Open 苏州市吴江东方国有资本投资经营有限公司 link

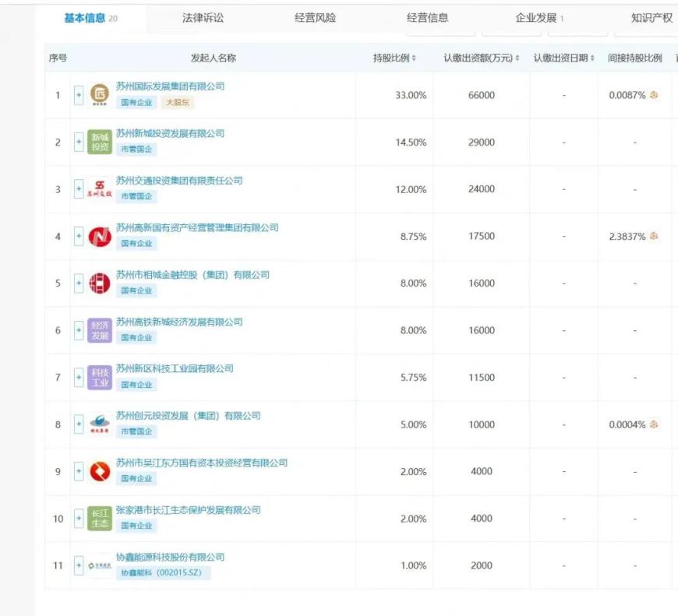point(202,463)
